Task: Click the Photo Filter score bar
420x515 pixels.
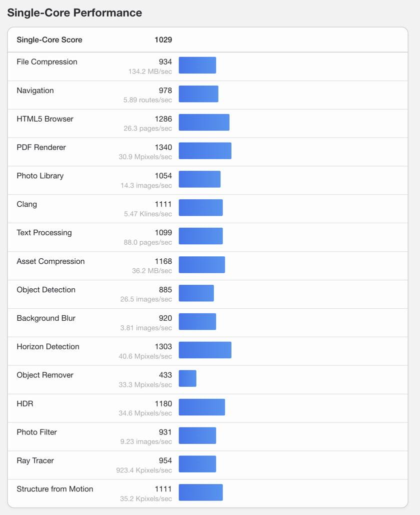Action: coord(197,435)
